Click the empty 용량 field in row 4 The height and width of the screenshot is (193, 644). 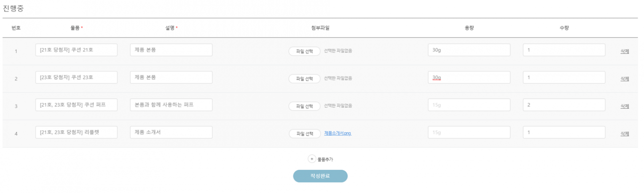coord(469,132)
